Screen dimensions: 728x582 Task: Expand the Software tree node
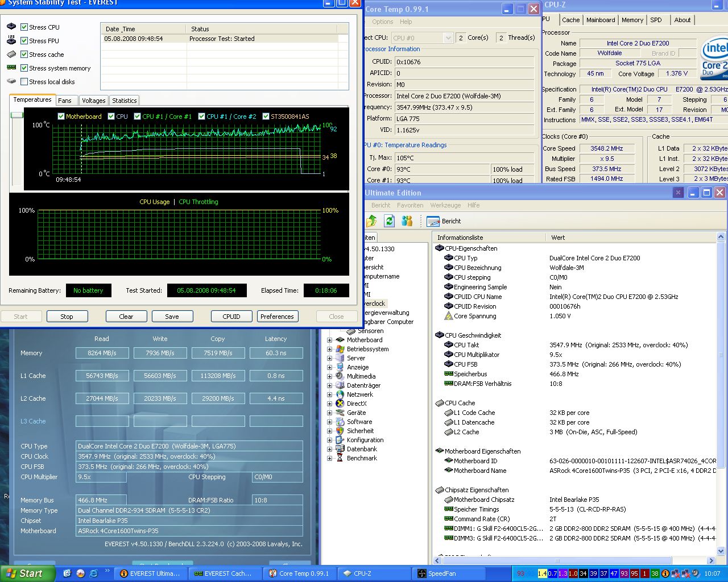click(329, 422)
